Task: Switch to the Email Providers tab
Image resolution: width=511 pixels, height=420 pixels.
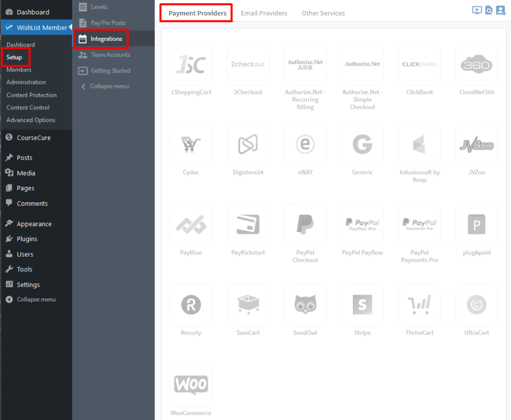Action: (264, 13)
